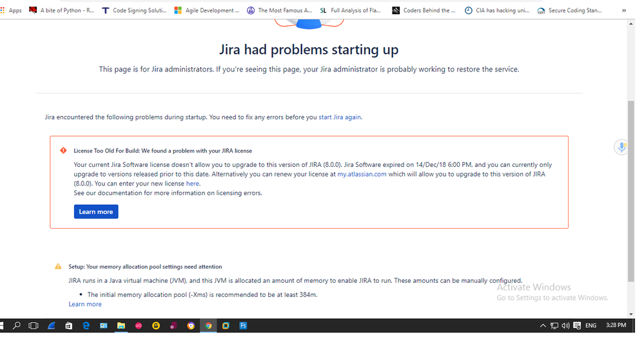
Task: Open the pink round taskbar app
Action: (x=139, y=325)
